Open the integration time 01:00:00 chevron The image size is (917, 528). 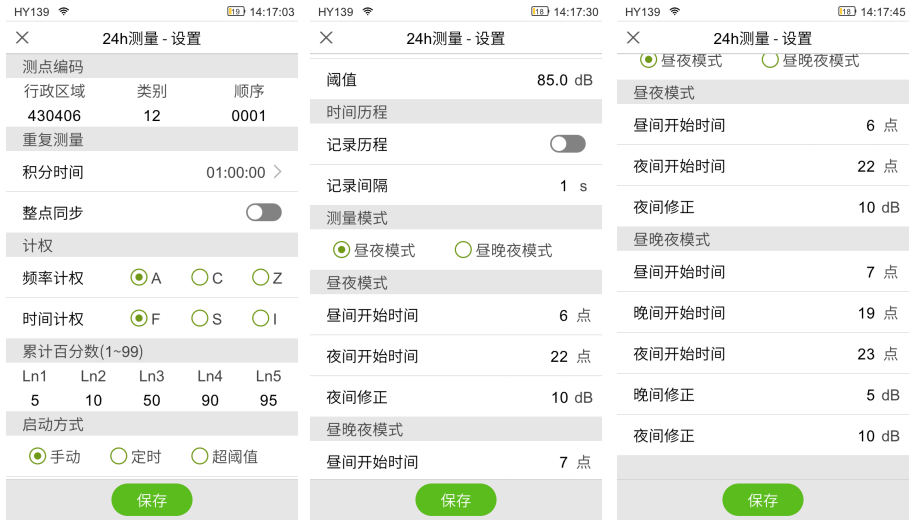click(277, 172)
